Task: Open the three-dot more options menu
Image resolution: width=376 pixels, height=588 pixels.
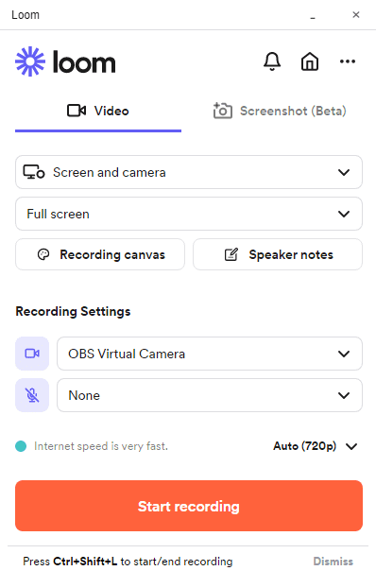Action: click(x=348, y=61)
